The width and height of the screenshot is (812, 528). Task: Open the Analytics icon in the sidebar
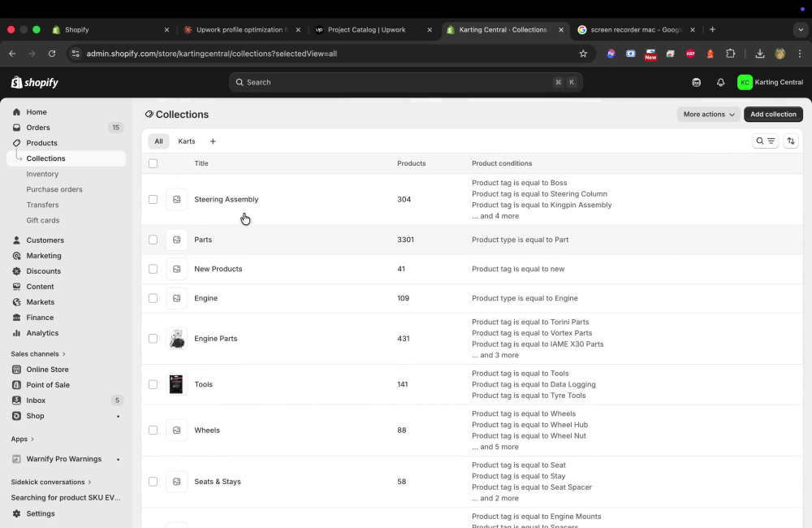(16, 333)
